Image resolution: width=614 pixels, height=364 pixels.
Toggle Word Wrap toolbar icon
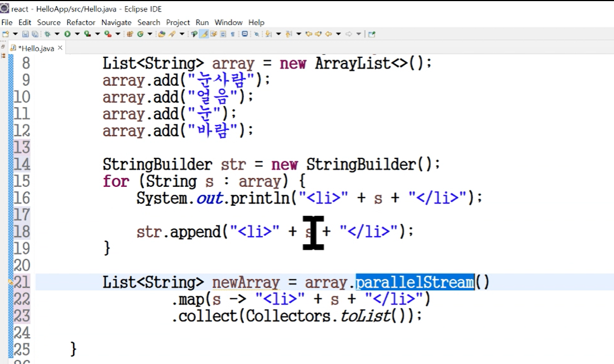(x=213, y=34)
